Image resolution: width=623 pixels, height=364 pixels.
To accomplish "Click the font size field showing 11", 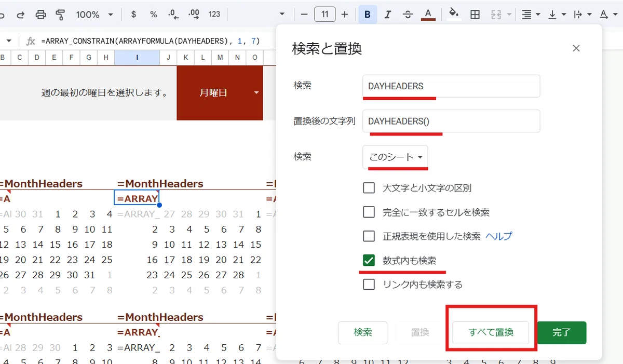I will (x=324, y=15).
